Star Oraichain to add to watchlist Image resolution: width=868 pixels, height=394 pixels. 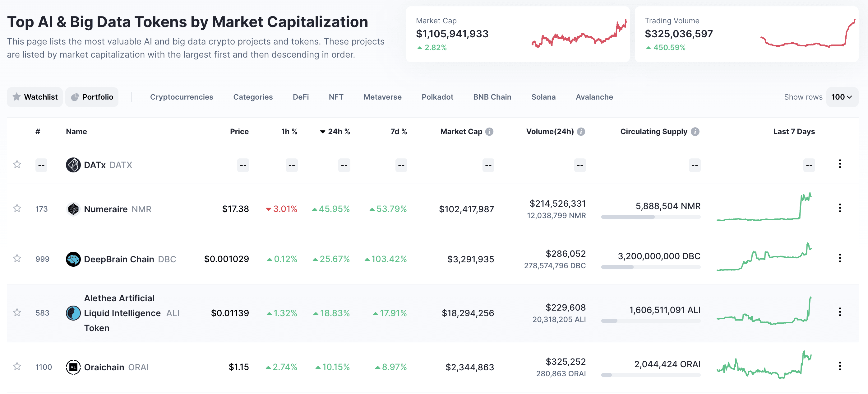[17, 367]
